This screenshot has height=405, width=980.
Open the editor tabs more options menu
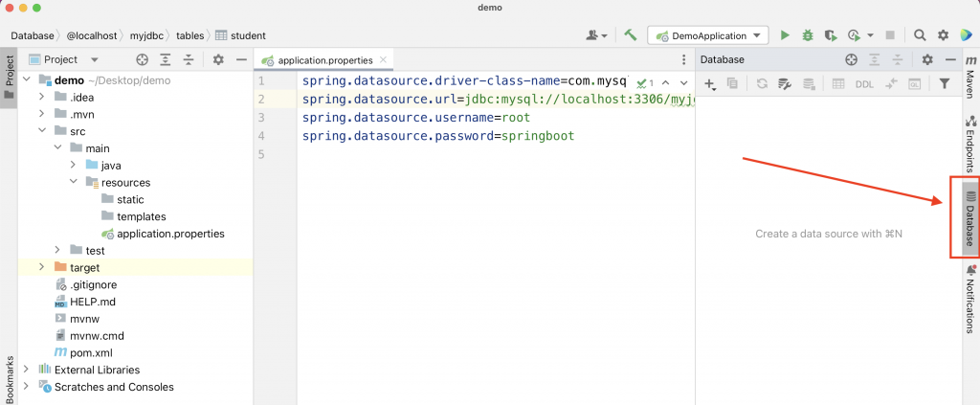point(683,60)
